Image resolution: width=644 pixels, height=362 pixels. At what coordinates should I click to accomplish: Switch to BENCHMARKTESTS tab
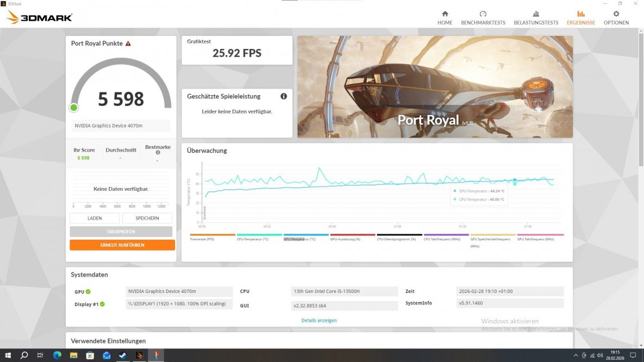pos(483,18)
